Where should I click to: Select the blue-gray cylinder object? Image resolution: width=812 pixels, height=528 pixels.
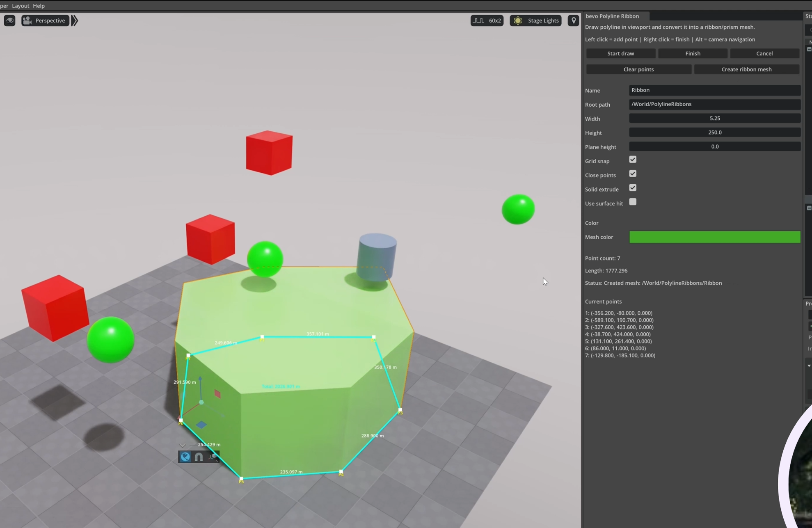pos(377,257)
